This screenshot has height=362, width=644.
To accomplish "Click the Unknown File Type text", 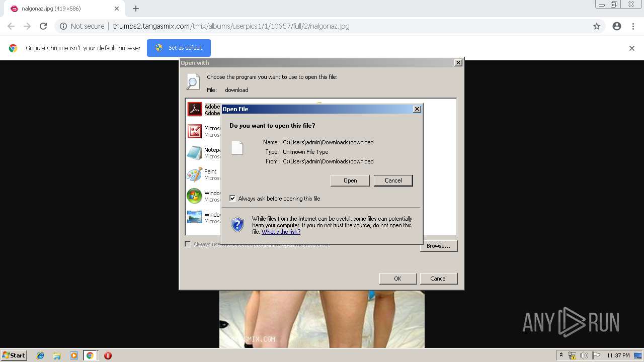I will coord(305,152).
